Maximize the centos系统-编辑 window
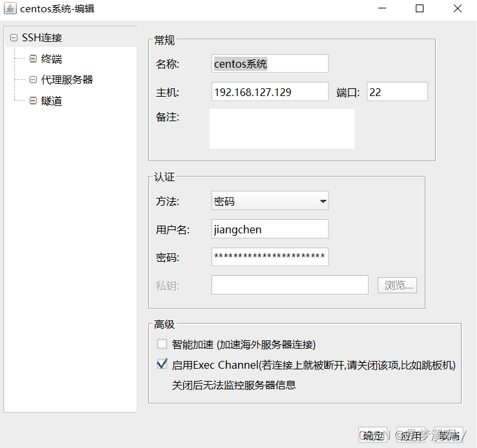 (x=420, y=8)
